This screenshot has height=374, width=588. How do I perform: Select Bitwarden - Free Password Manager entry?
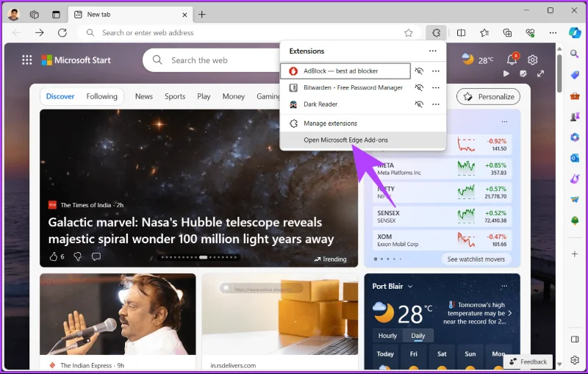pyautogui.click(x=345, y=87)
